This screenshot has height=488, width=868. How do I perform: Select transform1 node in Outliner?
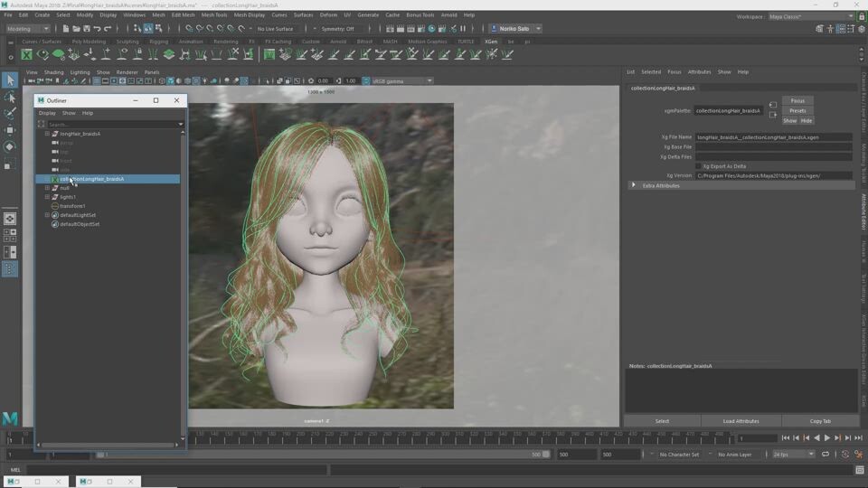point(72,206)
